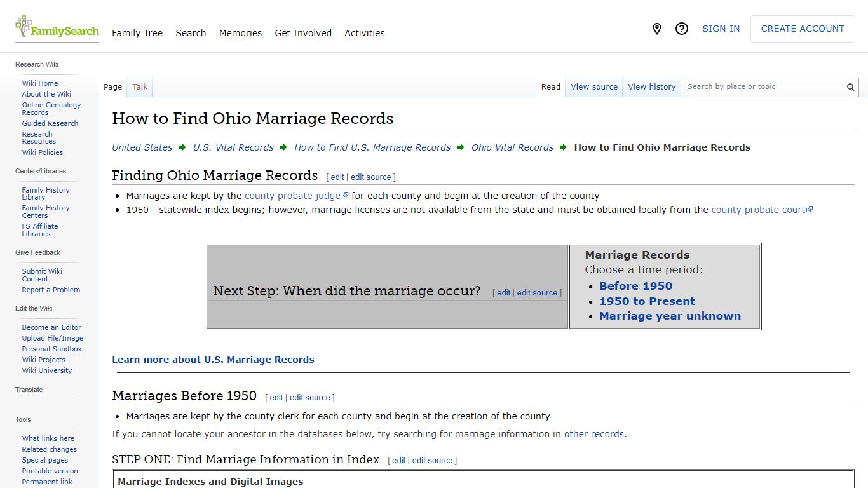Click edit next to Next Step heading
This screenshot has width=868, height=488.
[504, 293]
